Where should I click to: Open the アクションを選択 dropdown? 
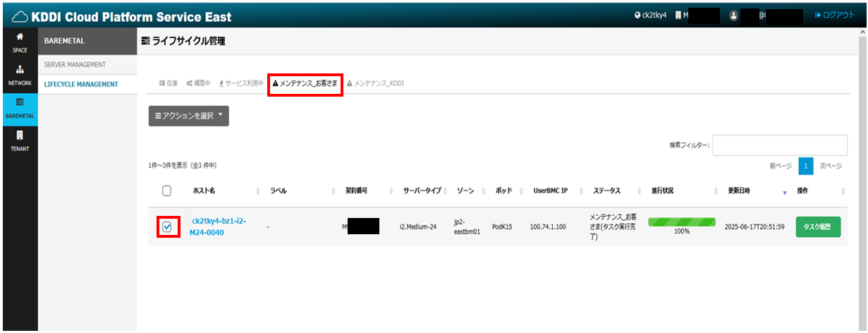188,116
